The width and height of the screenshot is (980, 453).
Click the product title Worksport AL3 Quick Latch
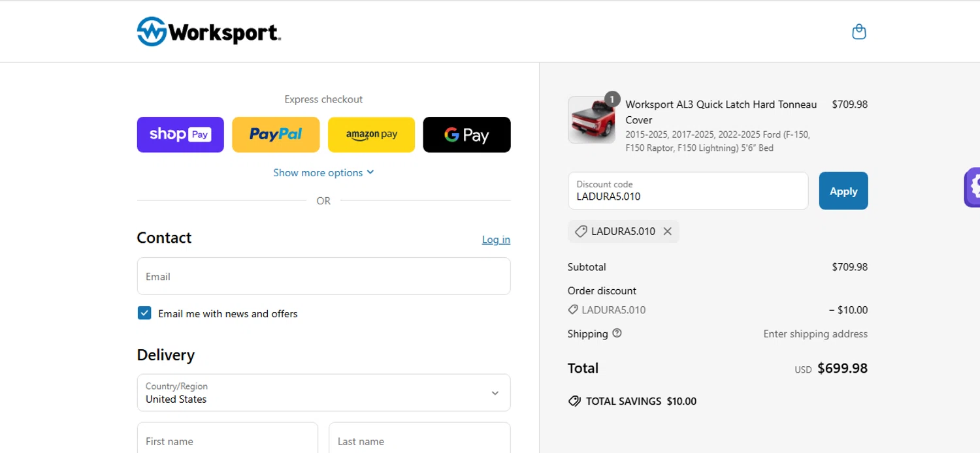point(721,112)
